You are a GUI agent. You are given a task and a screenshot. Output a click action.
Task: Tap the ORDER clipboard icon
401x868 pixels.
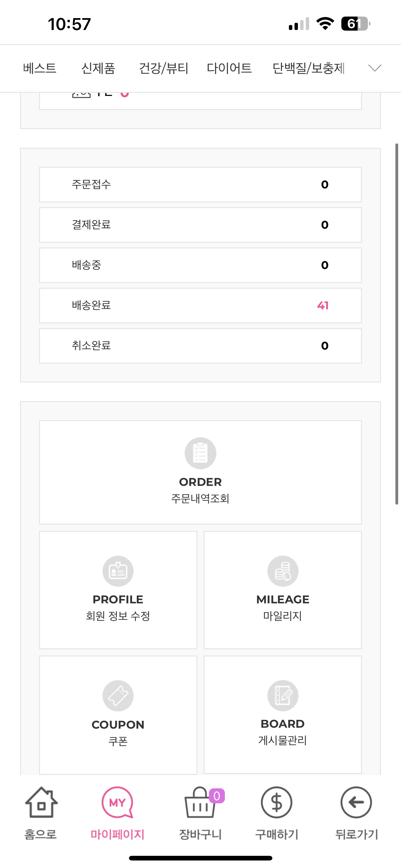point(200,453)
